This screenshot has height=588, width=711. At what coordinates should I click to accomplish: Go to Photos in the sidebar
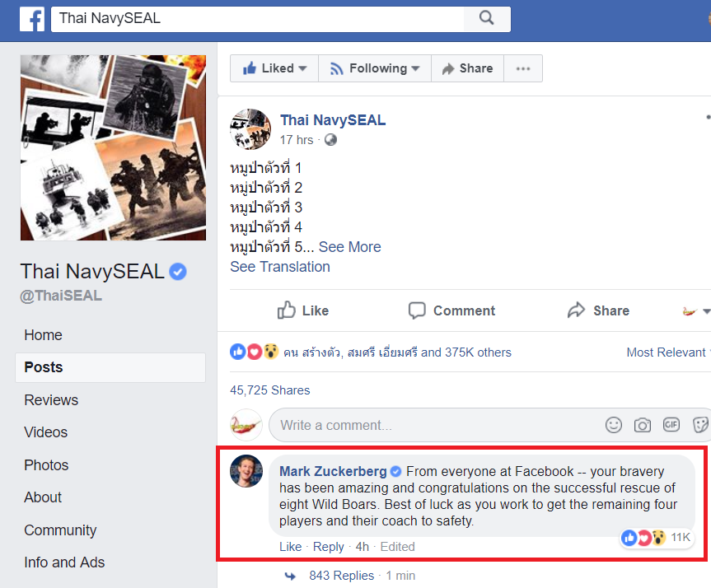(47, 465)
